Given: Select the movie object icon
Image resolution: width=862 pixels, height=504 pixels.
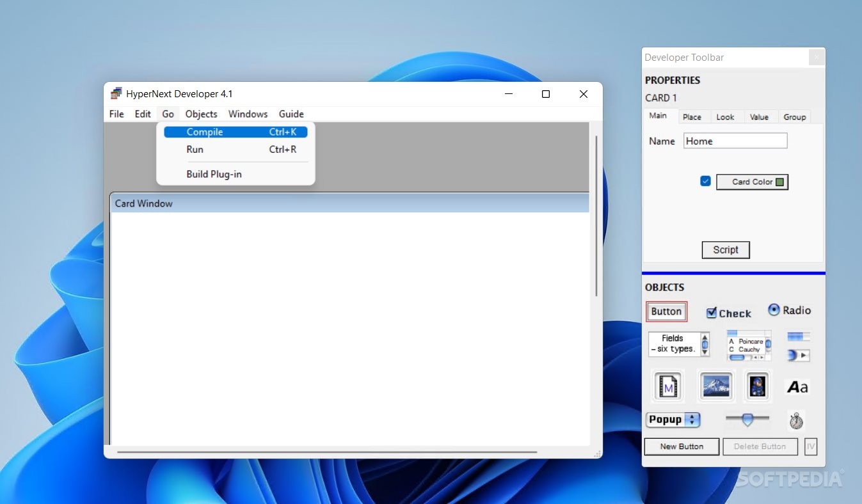Looking at the screenshot, I should tap(667, 386).
